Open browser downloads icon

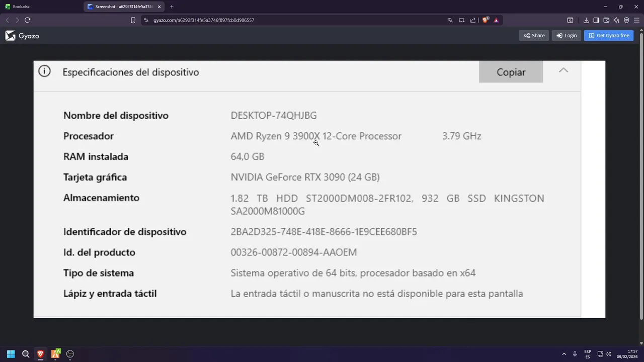tap(586, 20)
